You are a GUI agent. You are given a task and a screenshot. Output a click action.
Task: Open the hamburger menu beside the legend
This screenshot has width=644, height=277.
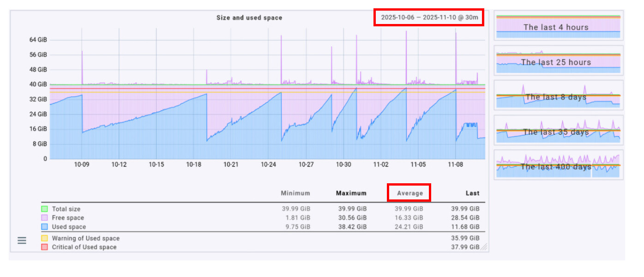click(x=22, y=241)
